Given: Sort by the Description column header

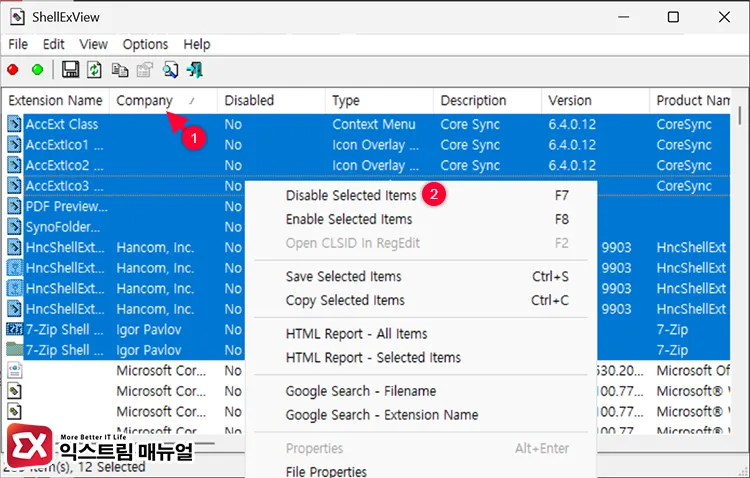Looking at the screenshot, I should (488, 100).
